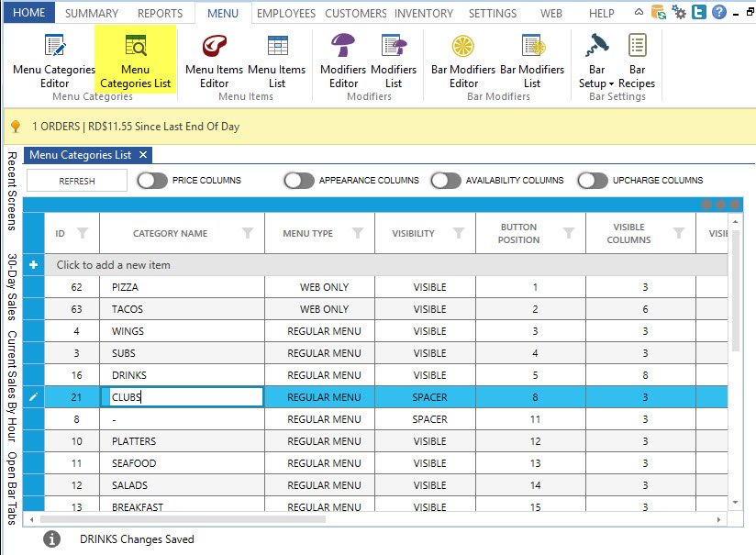756x555 pixels.
Task: Click to add a new item row
Action: 114,265
